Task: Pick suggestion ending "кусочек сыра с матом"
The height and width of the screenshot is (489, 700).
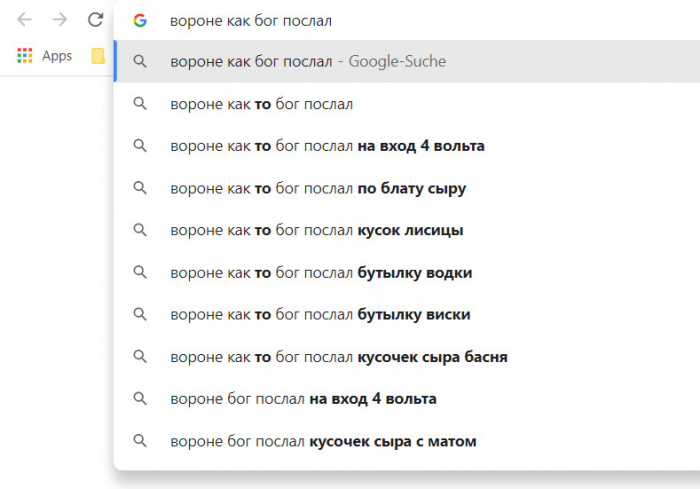Action: click(323, 441)
